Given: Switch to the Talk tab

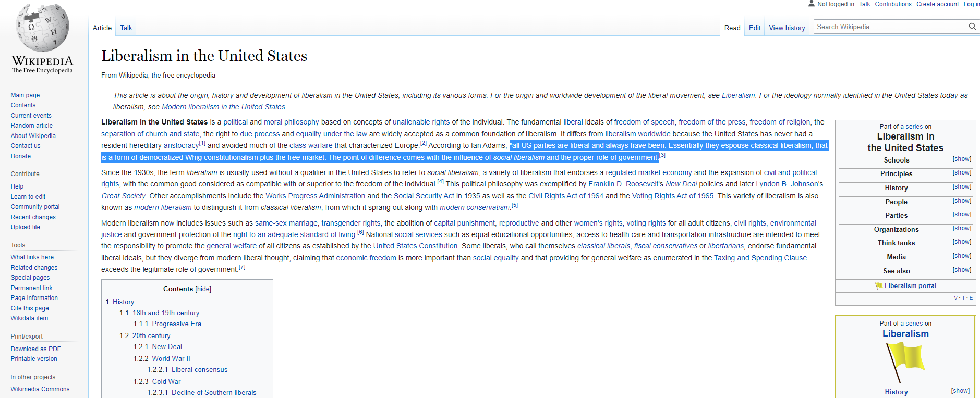Looking at the screenshot, I should [x=126, y=28].
